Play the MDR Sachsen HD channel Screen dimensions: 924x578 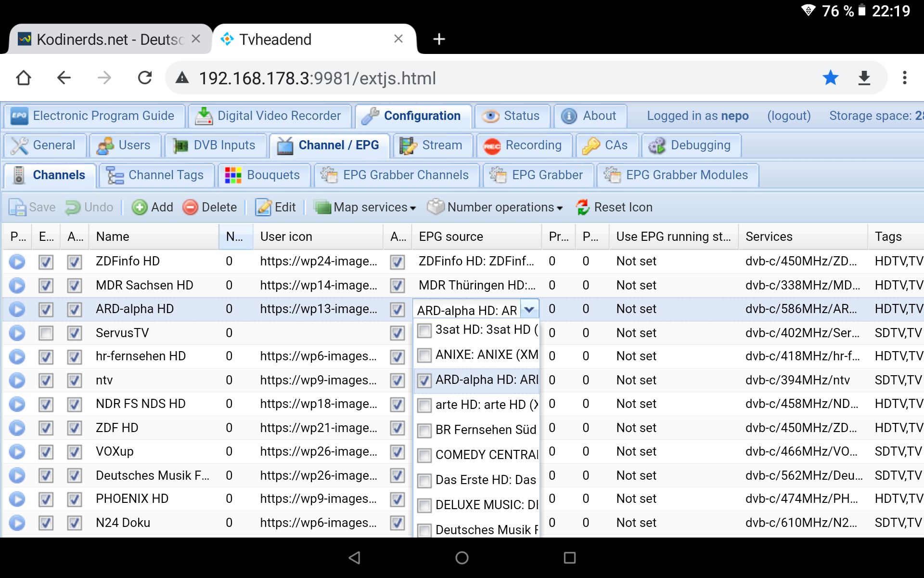coord(17,286)
